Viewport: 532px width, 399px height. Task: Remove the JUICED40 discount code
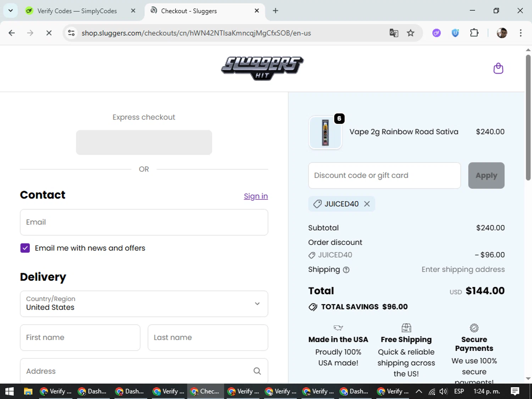tap(367, 204)
